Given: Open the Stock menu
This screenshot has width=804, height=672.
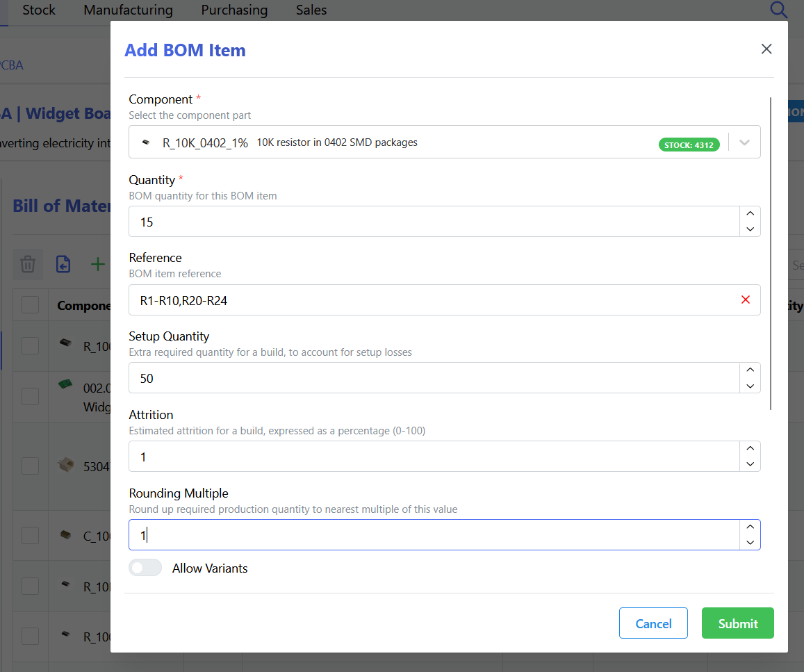Looking at the screenshot, I should click(38, 10).
